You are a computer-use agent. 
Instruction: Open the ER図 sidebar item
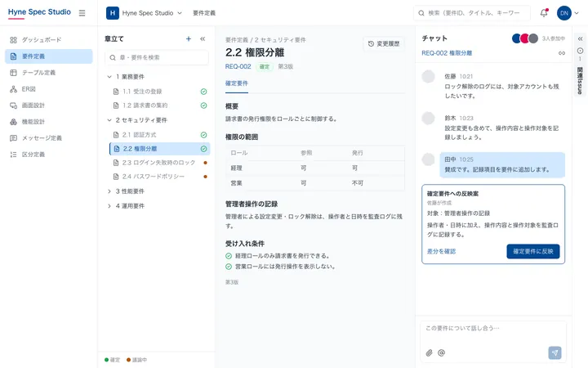tap(49, 89)
